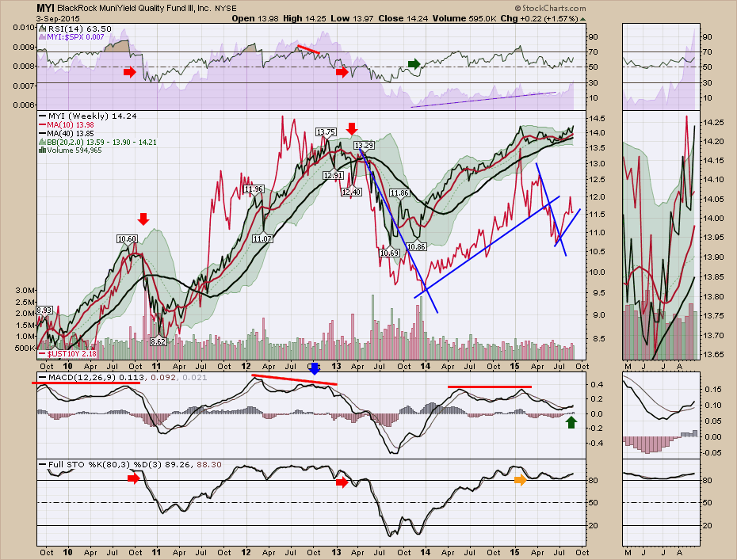Click the Open 13.98 value
The image size is (737, 560).
pos(255,19)
